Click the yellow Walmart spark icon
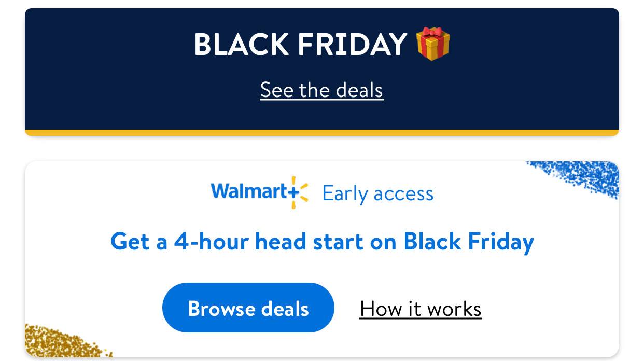644x361 pixels. click(300, 192)
